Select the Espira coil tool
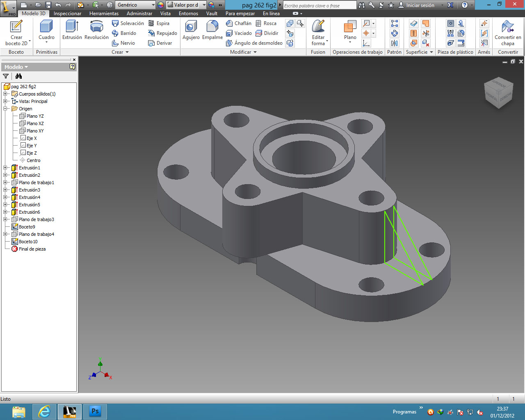The image size is (525, 420). [159, 23]
